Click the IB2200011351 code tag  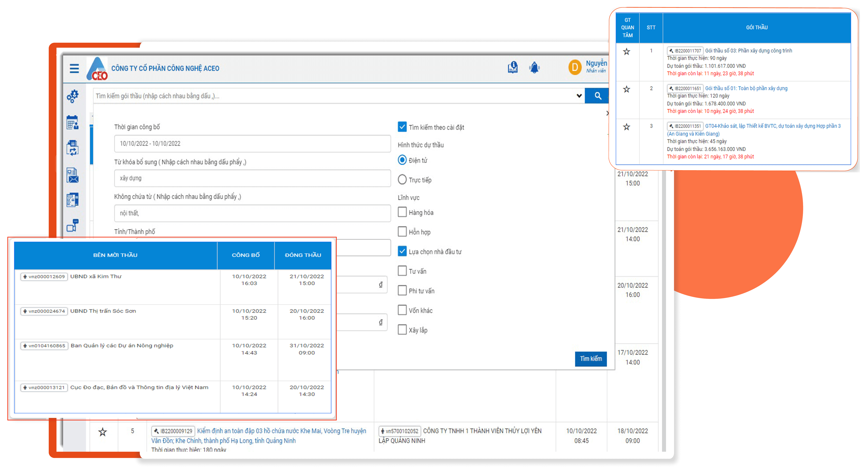[685, 127]
